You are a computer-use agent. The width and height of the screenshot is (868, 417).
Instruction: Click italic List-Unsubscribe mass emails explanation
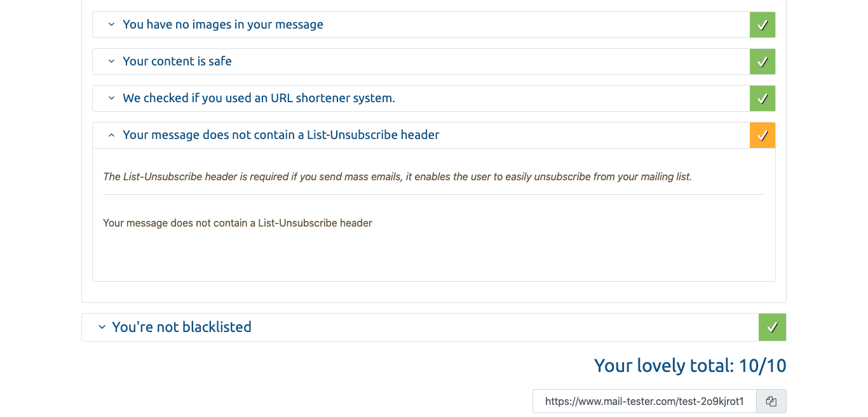pyautogui.click(x=397, y=176)
